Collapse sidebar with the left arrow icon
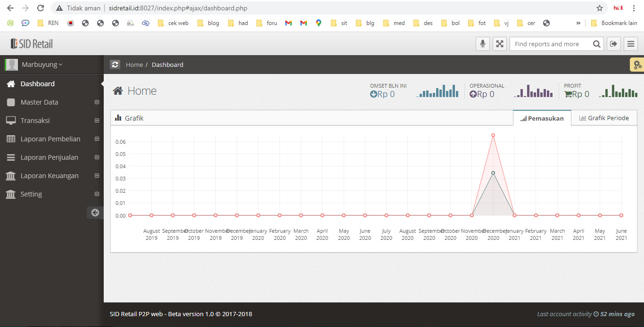644x327 pixels. pyautogui.click(x=95, y=213)
